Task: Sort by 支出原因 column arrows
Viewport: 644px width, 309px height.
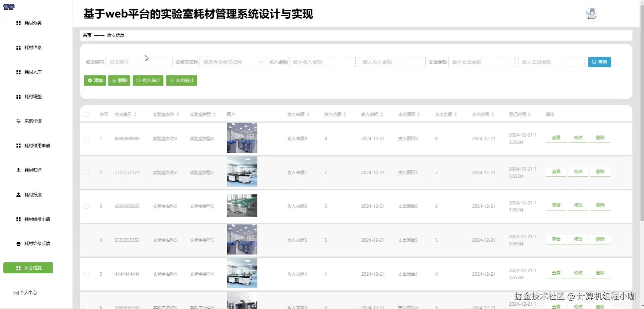Action: (x=419, y=114)
